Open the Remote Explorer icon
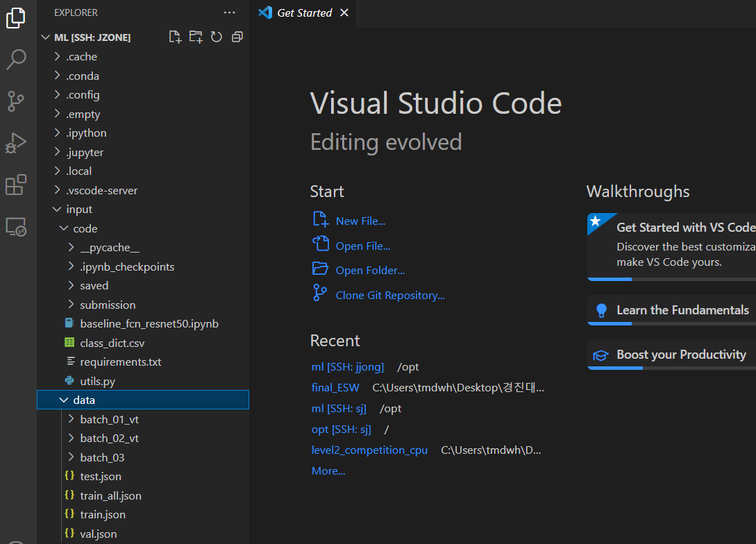 click(x=16, y=226)
